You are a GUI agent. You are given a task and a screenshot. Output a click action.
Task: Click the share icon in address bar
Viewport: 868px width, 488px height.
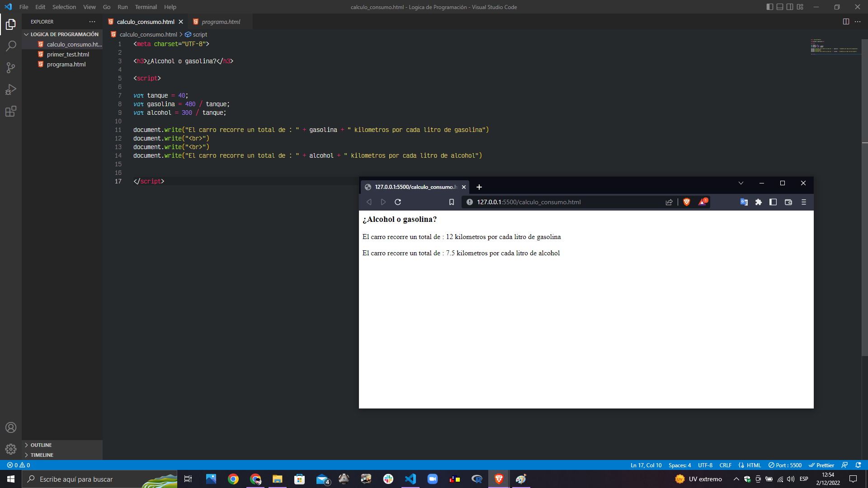(669, 202)
